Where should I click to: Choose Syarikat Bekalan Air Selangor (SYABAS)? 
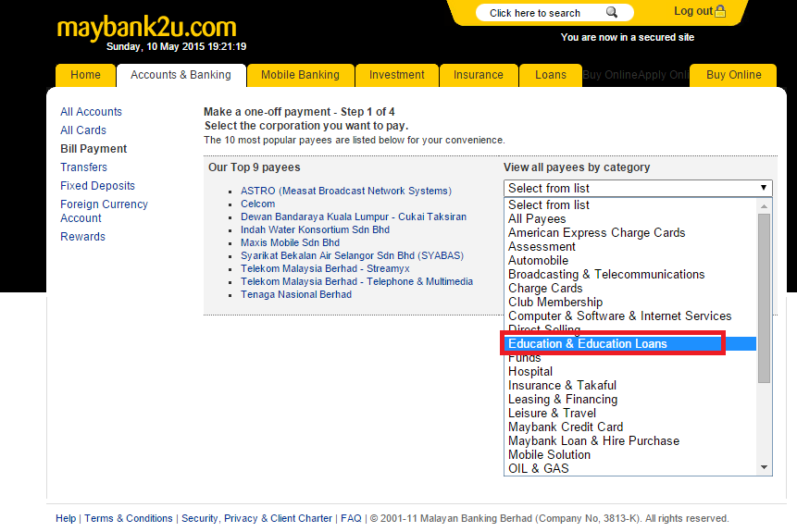353,255
